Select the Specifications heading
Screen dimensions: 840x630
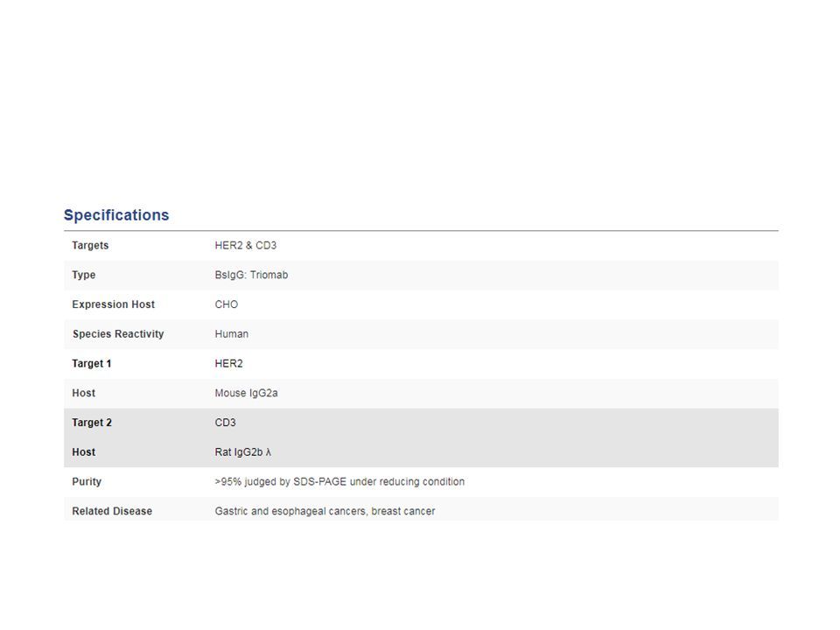116,215
